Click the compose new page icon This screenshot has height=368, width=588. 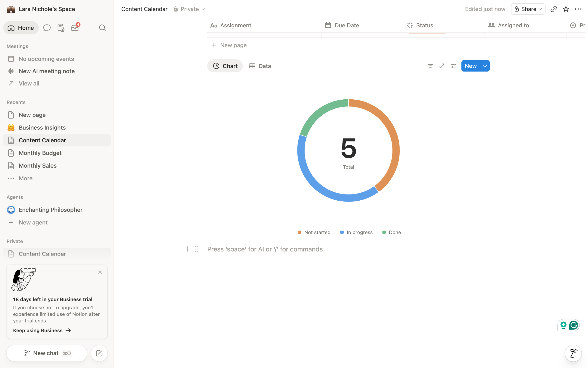click(99, 353)
